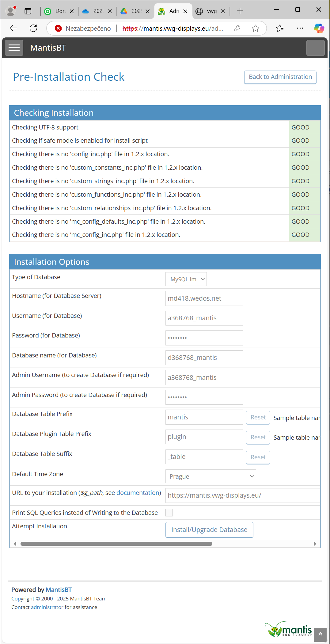Click the scrollbar left arrow
This screenshot has width=330, height=644.
15,544
